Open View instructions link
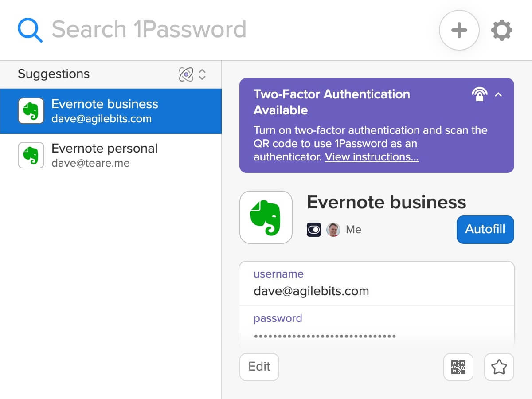 tap(372, 157)
